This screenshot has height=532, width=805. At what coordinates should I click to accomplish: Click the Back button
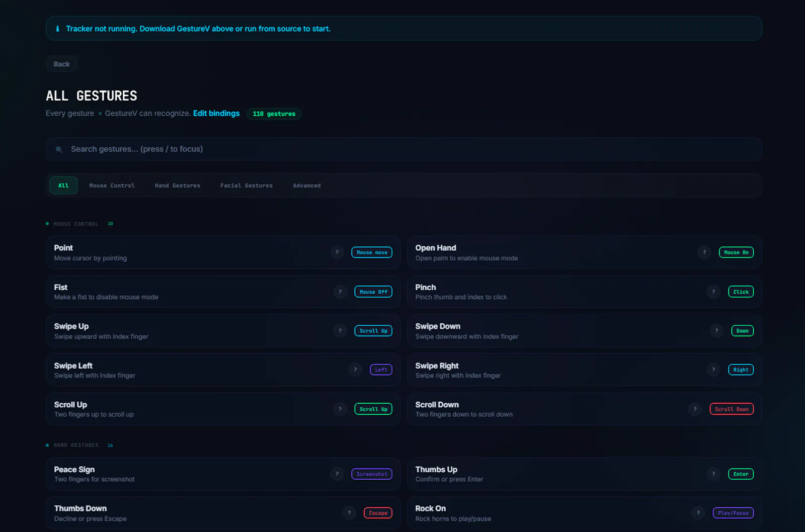(62, 64)
